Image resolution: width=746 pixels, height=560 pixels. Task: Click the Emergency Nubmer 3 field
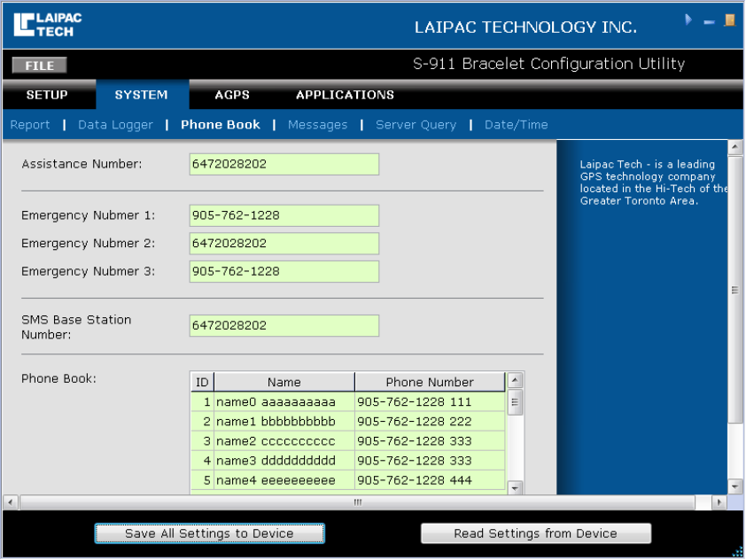coord(284,272)
